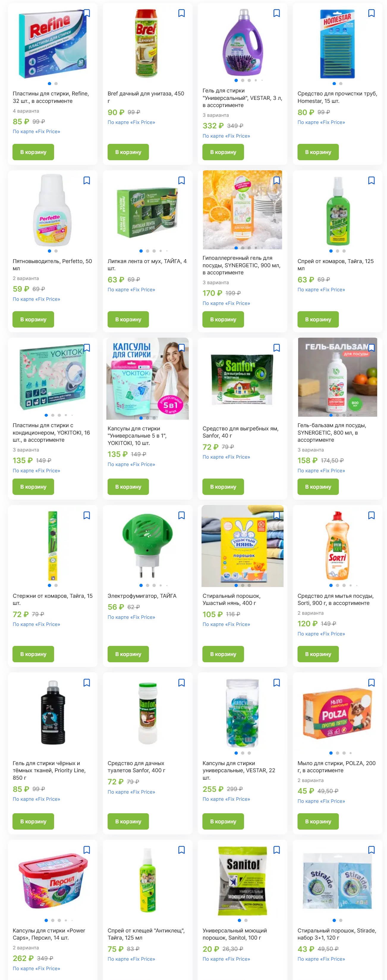Open Priority Line black gel product image
387x980 pixels.
[53, 712]
